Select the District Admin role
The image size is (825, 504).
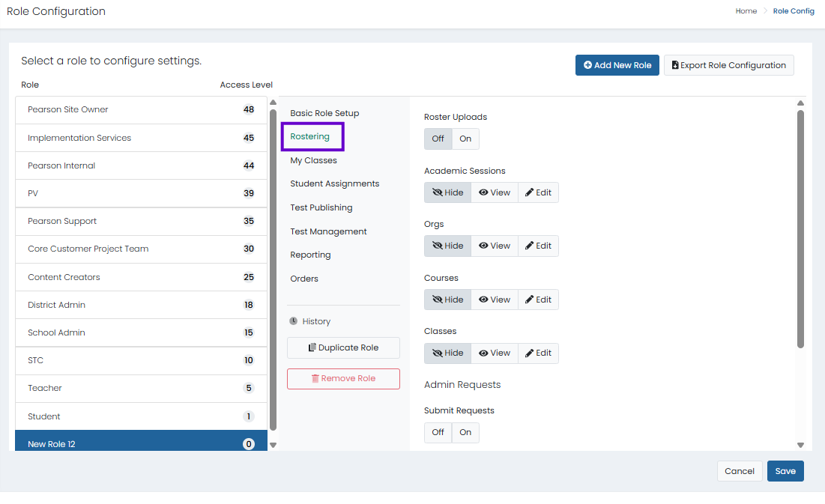pyautogui.click(x=141, y=305)
